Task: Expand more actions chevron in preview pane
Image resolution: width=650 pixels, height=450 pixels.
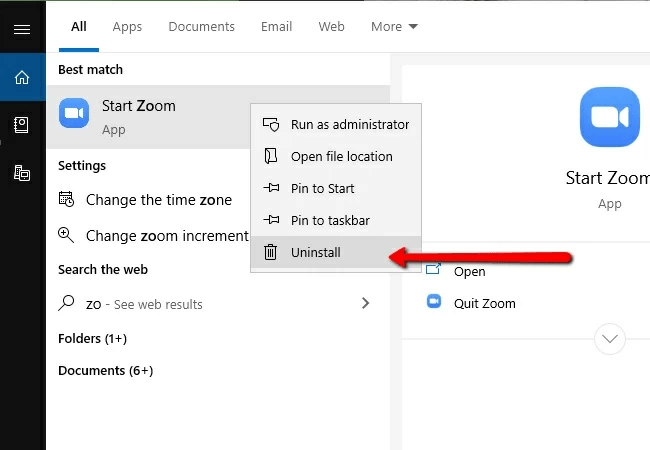Action: [609, 339]
